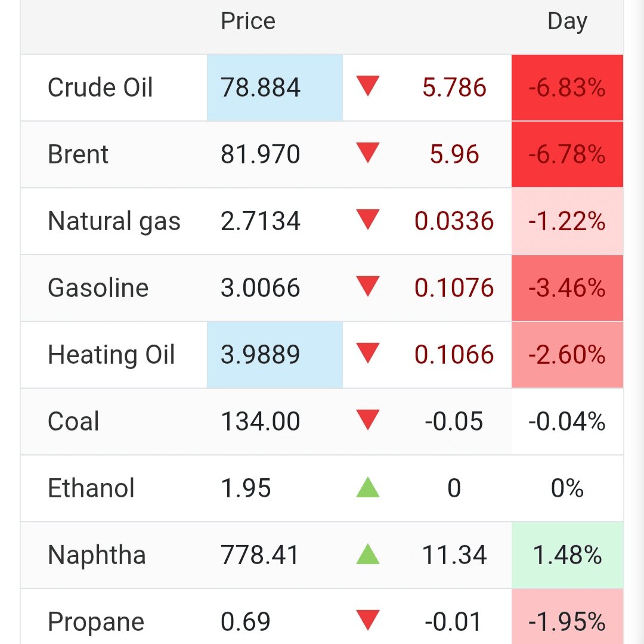Viewport: 644px width, 644px height.
Task: Click the red down arrow for Crude Oil
Action: coord(367,86)
